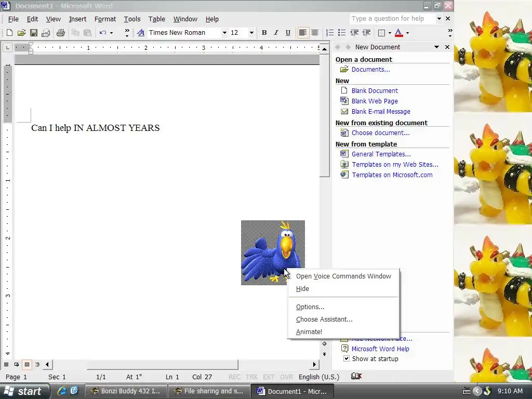The image size is (532, 399).
Task: Open the Times New Roman font dropdown
Action: (x=224, y=33)
